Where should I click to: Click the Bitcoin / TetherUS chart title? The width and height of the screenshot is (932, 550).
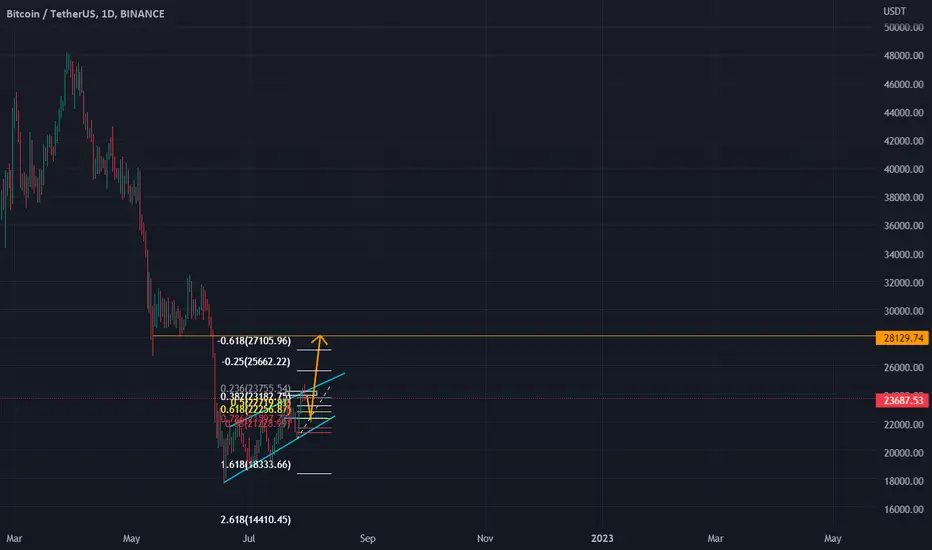click(x=86, y=14)
